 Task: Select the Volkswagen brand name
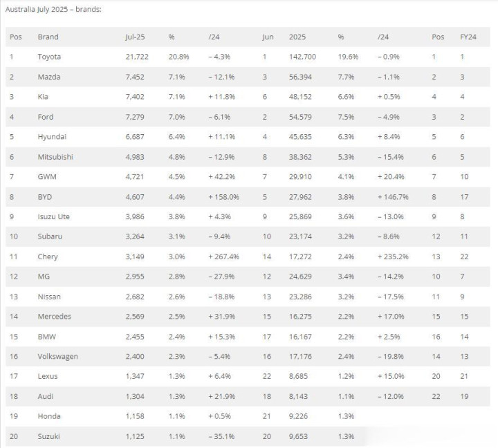click(x=58, y=357)
